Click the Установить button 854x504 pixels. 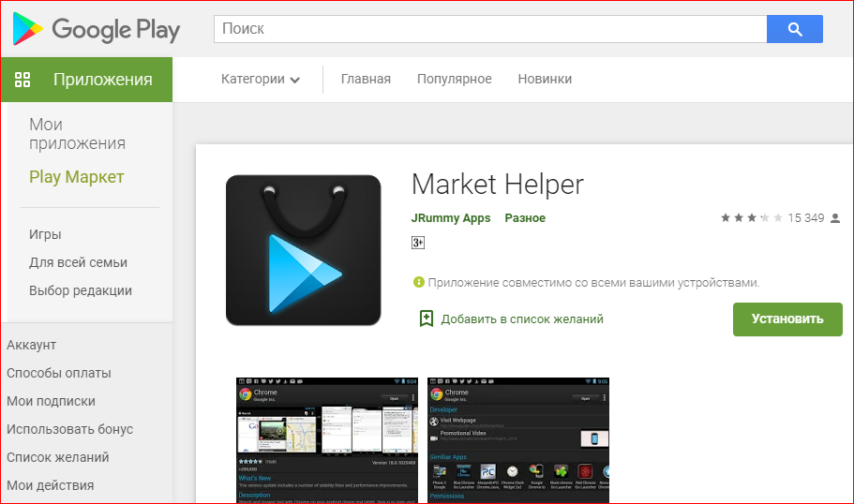tap(787, 319)
